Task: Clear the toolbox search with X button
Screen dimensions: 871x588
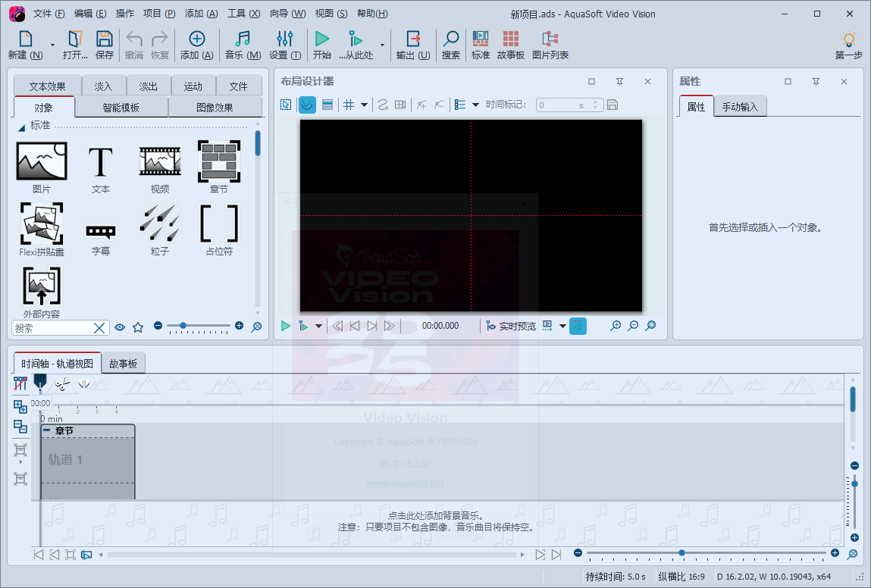Action: coord(99,328)
